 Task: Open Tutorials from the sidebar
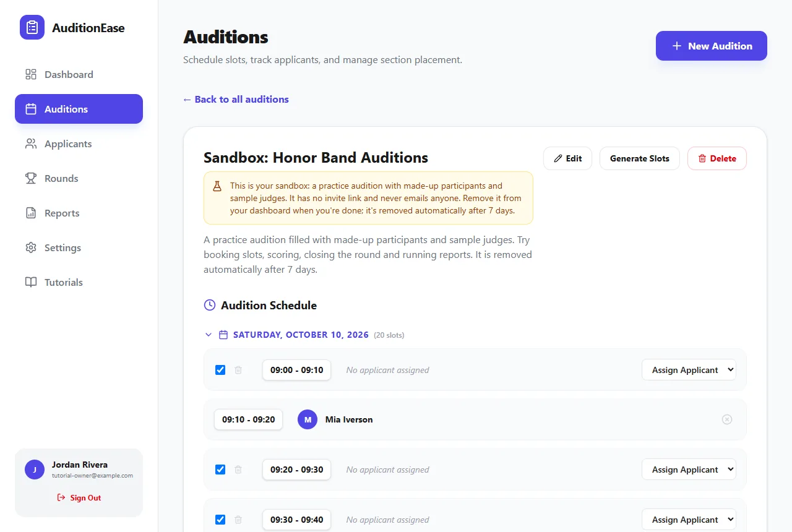tap(79, 282)
